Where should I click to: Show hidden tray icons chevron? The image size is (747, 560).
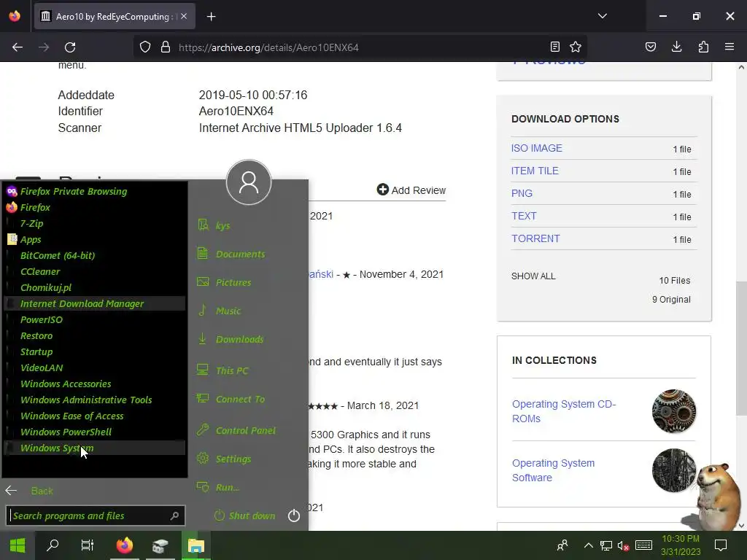[x=589, y=545]
